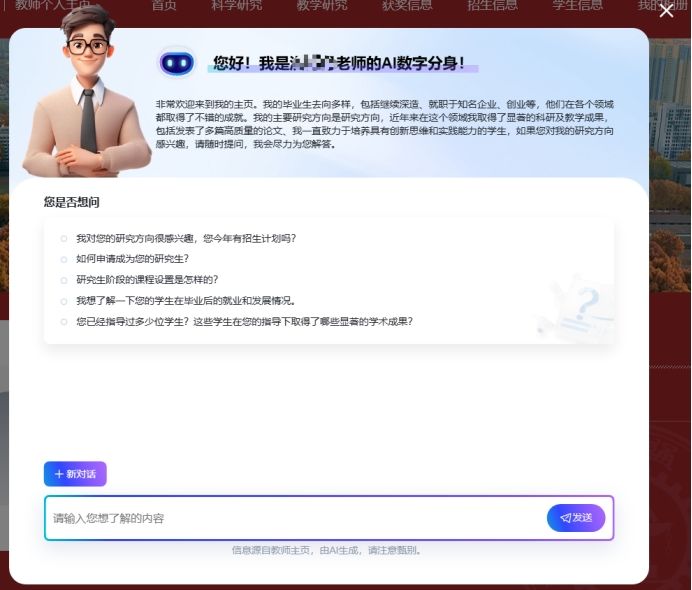Click the plus icon on 新对话 button
The height and width of the screenshot is (590, 692).
click(x=59, y=474)
